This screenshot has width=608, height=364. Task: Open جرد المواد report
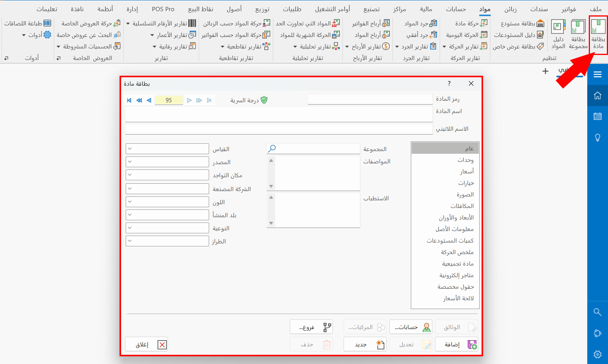[x=420, y=23]
